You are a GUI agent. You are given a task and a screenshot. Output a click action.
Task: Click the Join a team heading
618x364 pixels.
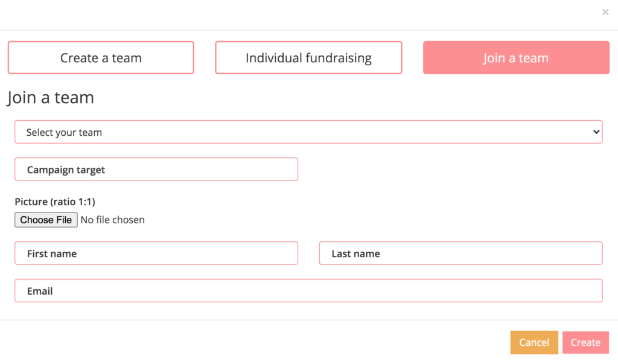[x=51, y=97]
